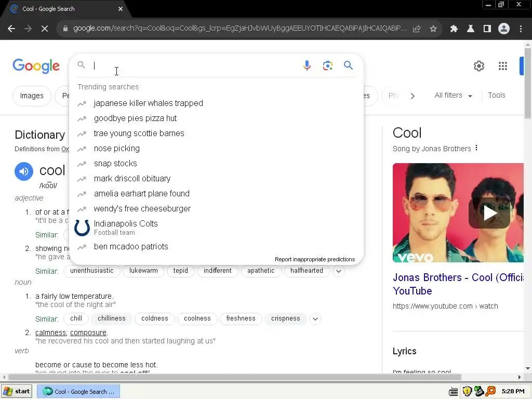
Task: Click the indifferent synonym chip
Action: click(x=218, y=271)
